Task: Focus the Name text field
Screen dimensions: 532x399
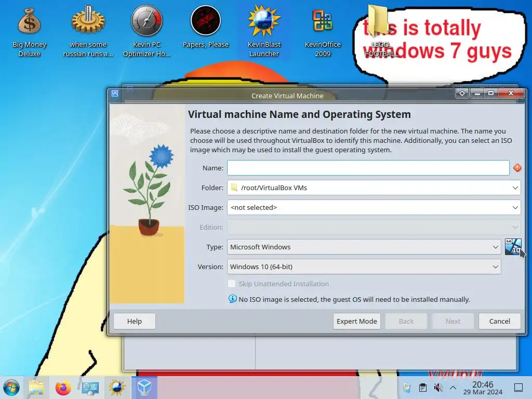Action: (368, 168)
